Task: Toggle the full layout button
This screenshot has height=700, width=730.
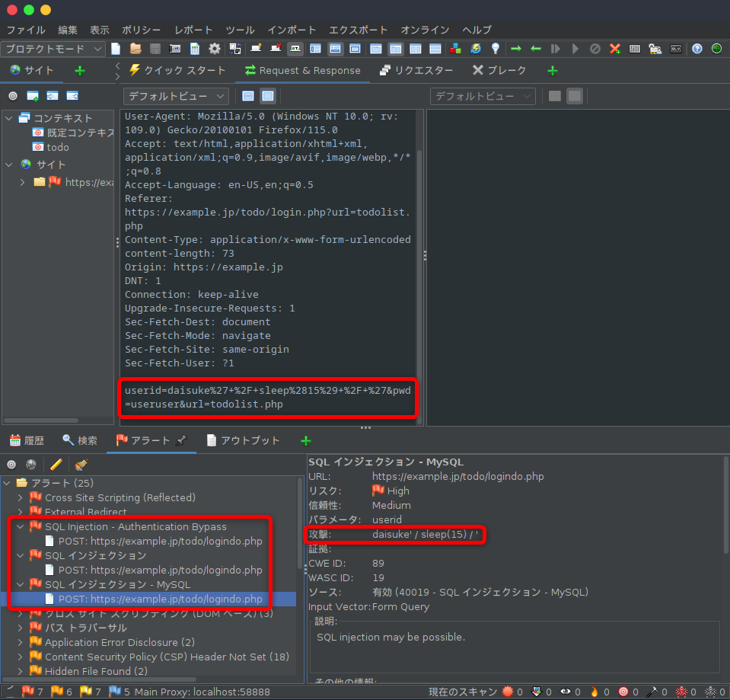Action: (x=355, y=49)
